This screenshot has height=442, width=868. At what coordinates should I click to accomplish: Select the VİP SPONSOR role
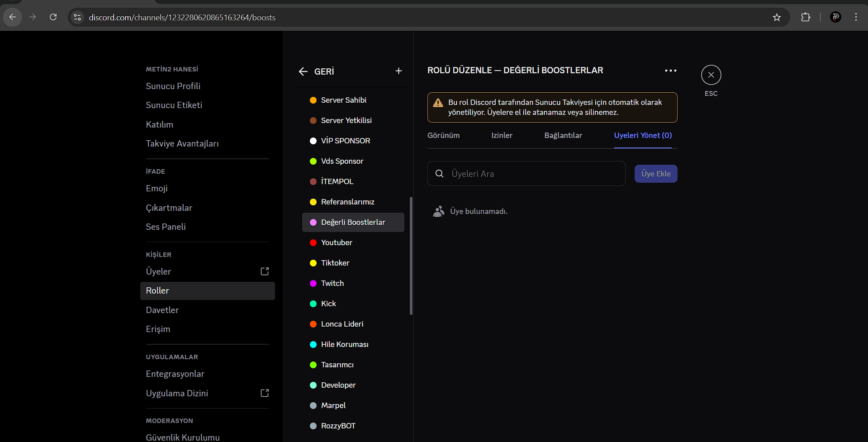(x=353, y=141)
